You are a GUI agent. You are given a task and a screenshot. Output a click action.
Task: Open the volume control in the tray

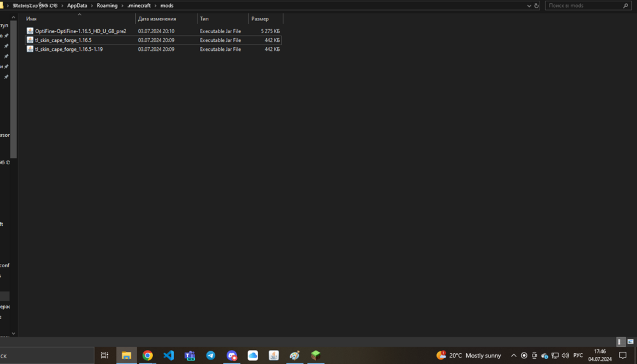(x=565, y=356)
